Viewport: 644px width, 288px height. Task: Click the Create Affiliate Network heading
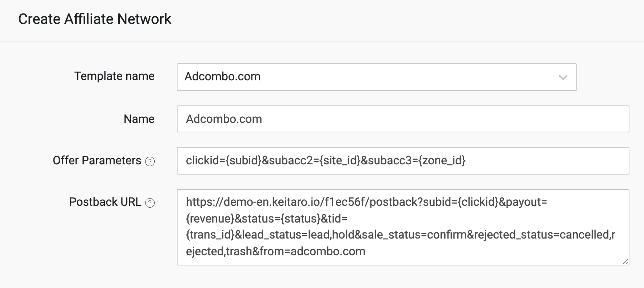(95, 19)
